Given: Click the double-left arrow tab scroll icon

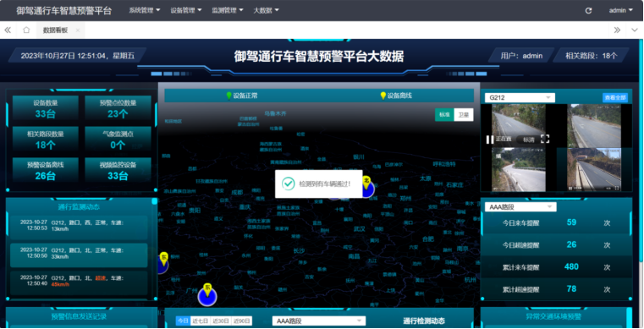Looking at the screenshot, I should (8, 30).
